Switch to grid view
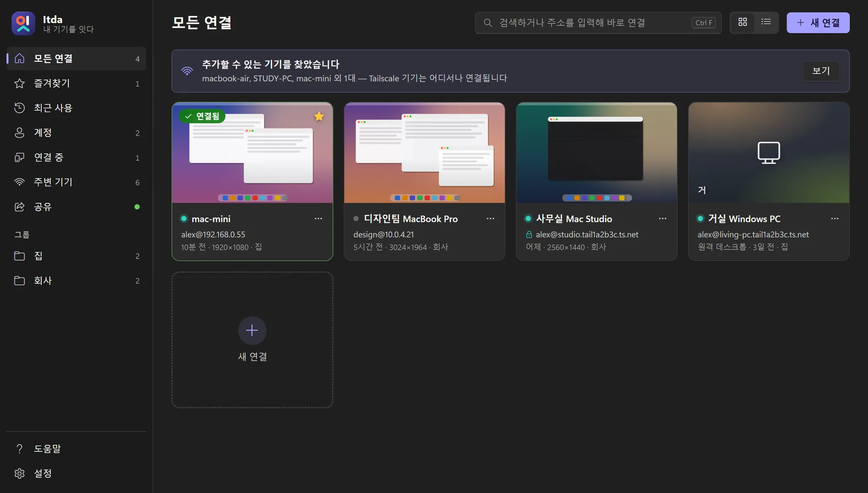This screenshot has height=493, width=868. pyautogui.click(x=743, y=22)
